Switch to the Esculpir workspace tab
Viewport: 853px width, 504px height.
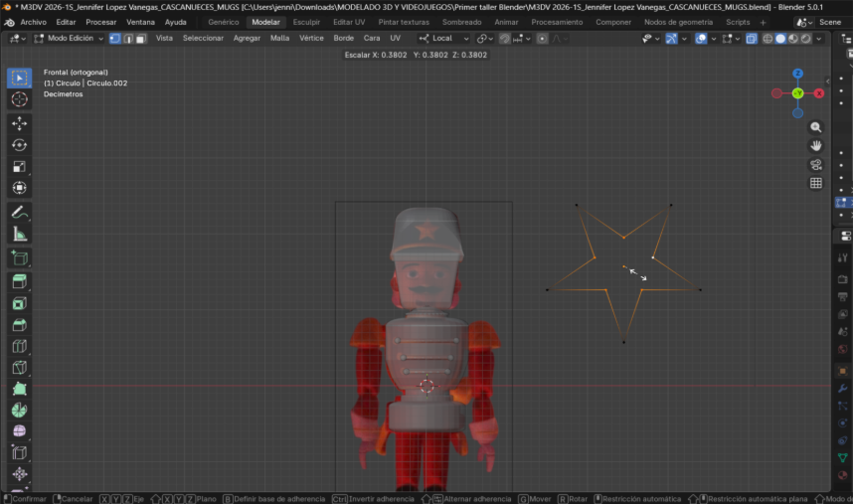306,22
